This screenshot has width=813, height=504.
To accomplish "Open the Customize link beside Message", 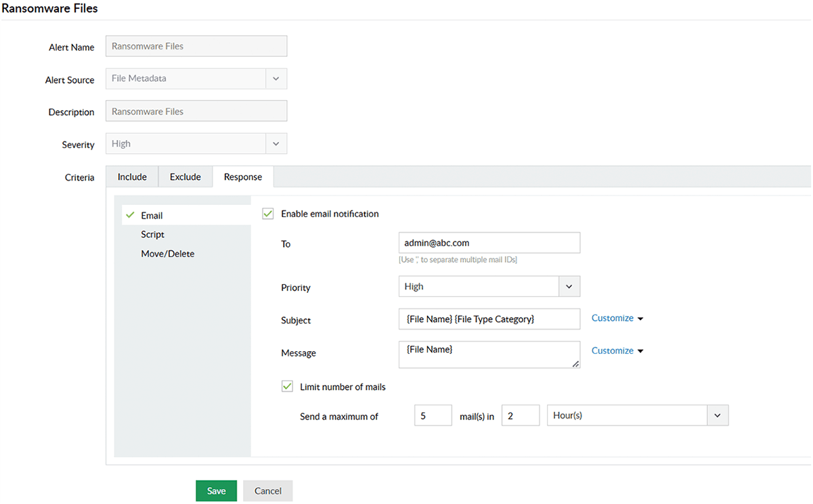I will (617, 350).
